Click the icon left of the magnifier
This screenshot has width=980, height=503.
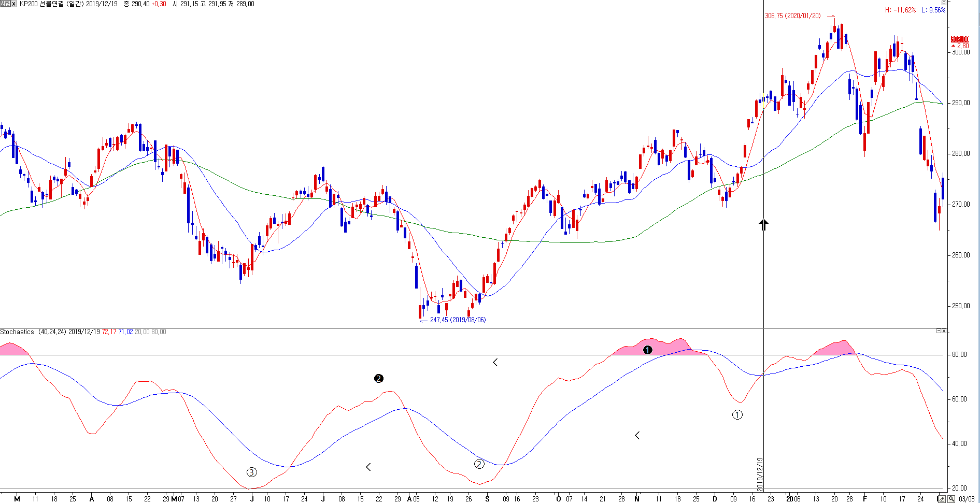[x=942, y=499]
